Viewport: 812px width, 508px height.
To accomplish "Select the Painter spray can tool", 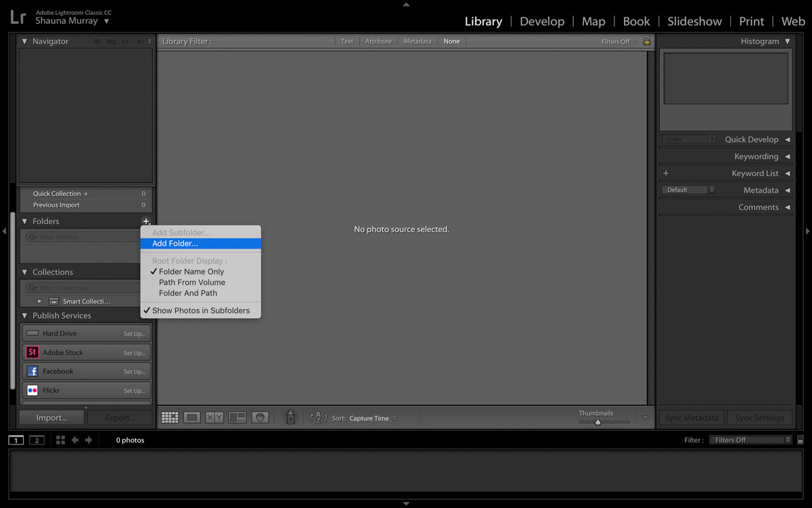I will [290, 418].
